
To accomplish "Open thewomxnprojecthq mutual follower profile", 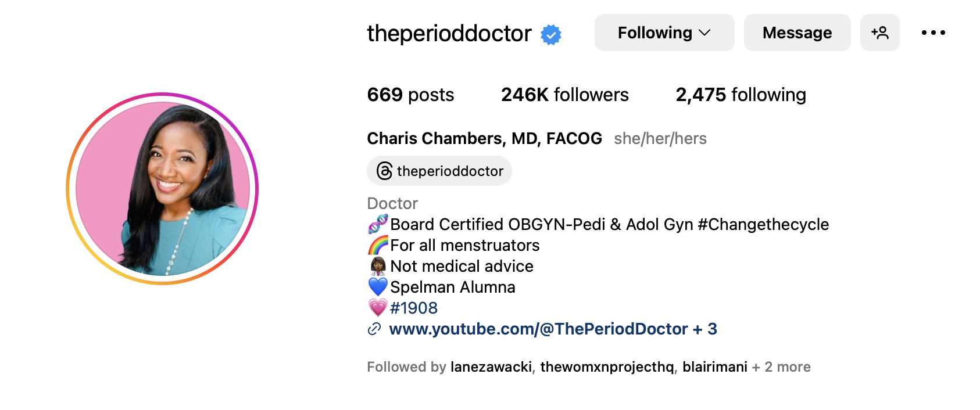I will tap(607, 367).
